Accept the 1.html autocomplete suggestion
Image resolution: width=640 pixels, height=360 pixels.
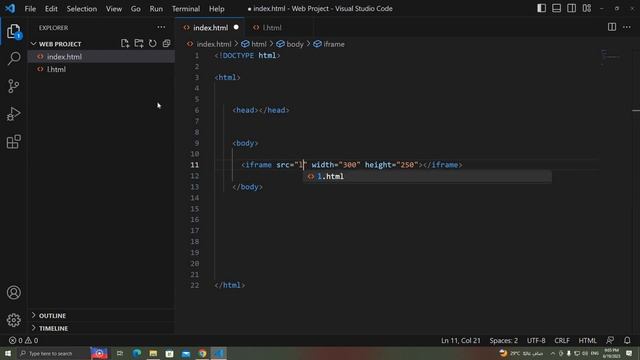tap(427, 176)
